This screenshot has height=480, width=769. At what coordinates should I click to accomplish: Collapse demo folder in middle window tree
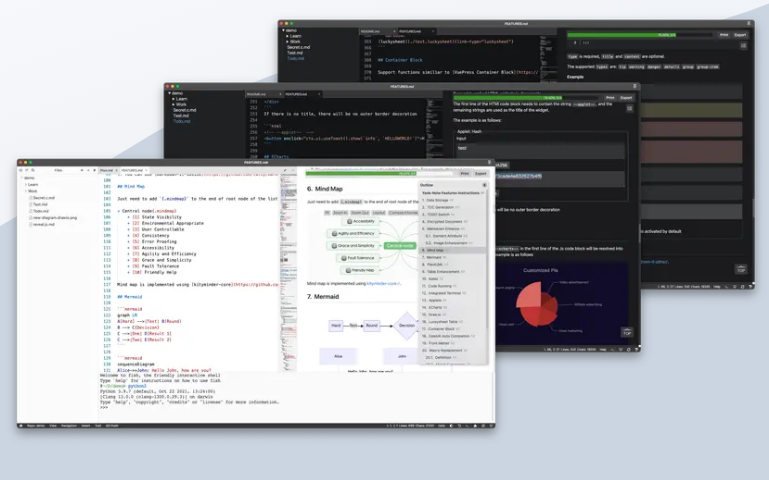169,93
